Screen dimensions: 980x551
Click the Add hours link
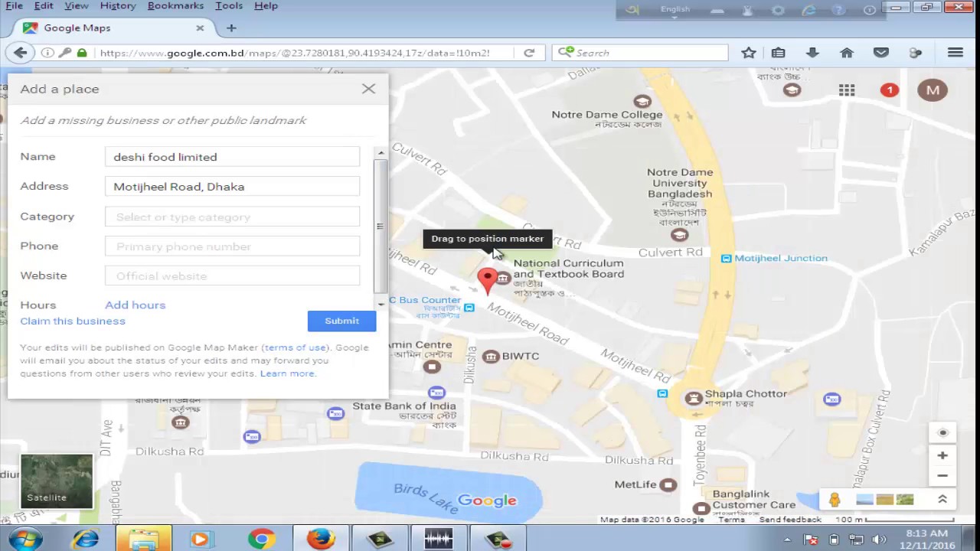pos(135,305)
